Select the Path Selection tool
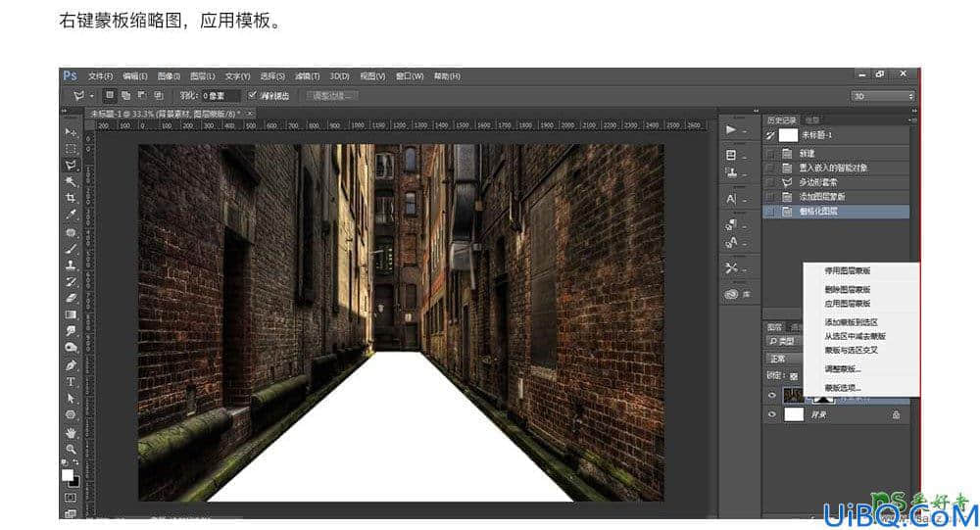The height and width of the screenshot is (530, 980). point(71,398)
